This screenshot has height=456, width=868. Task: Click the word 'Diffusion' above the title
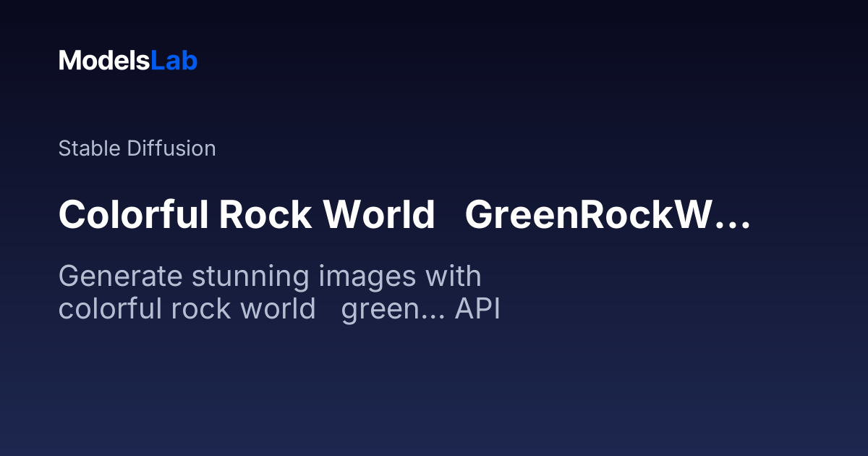point(171,148)
